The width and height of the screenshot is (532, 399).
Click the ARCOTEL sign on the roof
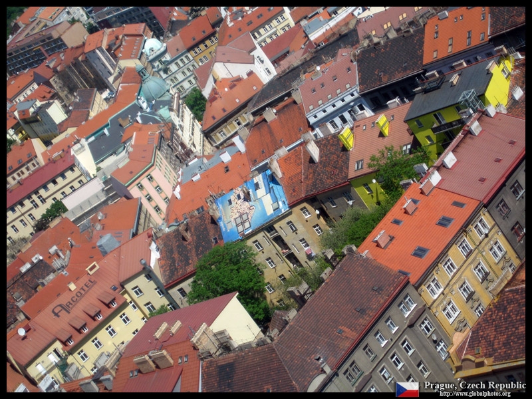(x=74, y=297)
